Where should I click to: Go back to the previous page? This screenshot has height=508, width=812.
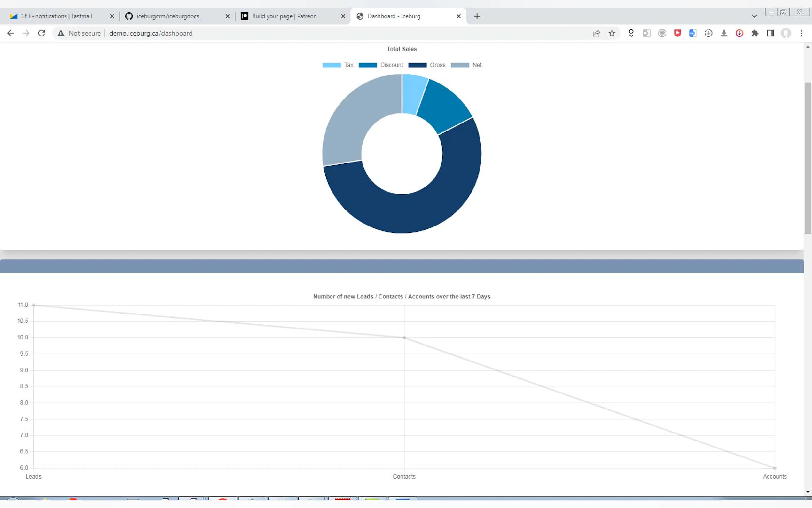click(x=11, y=33)
